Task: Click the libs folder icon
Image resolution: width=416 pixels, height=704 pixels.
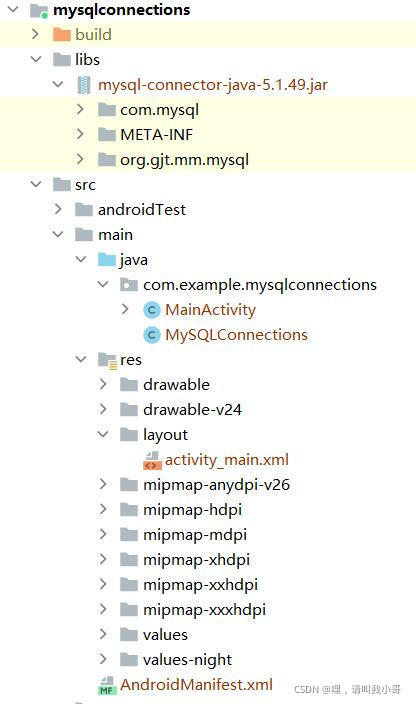Action: click(x=62, y=60)
